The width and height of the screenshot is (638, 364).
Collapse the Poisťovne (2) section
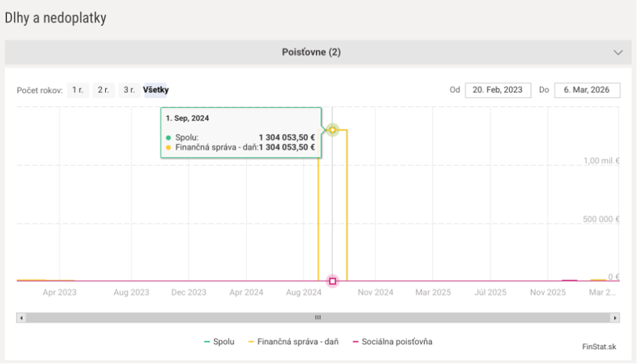[311, 52]
